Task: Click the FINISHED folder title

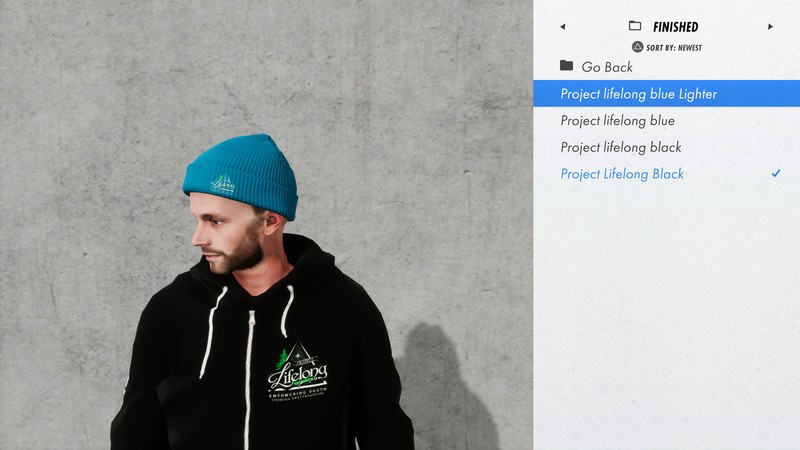Action: (x=676, y=27)
